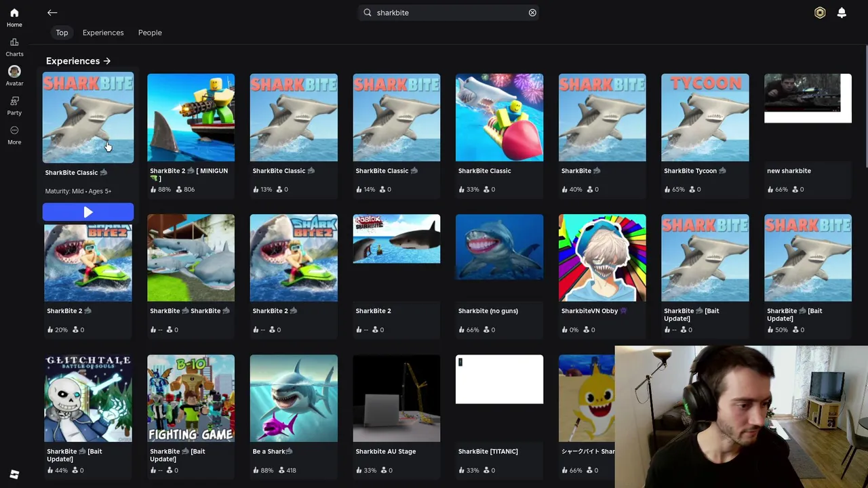Open the Sharkbite (no guns) thumbnail
This screenshot has height=488, width=868.
[499, 247]
